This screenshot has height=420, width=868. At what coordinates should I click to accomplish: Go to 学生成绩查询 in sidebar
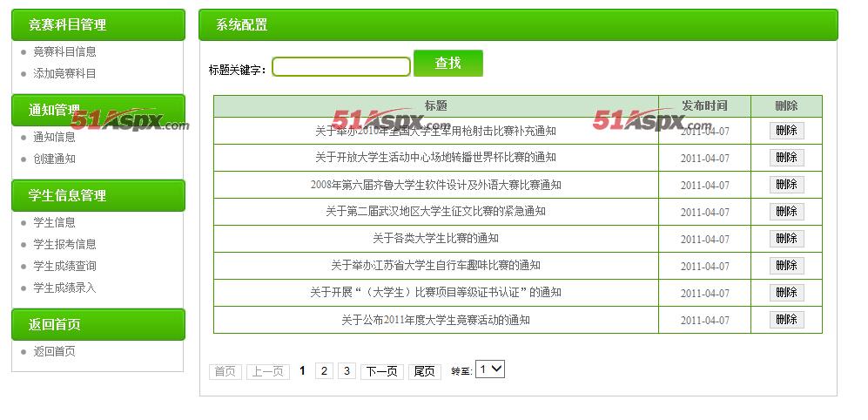tap(64, 266)
